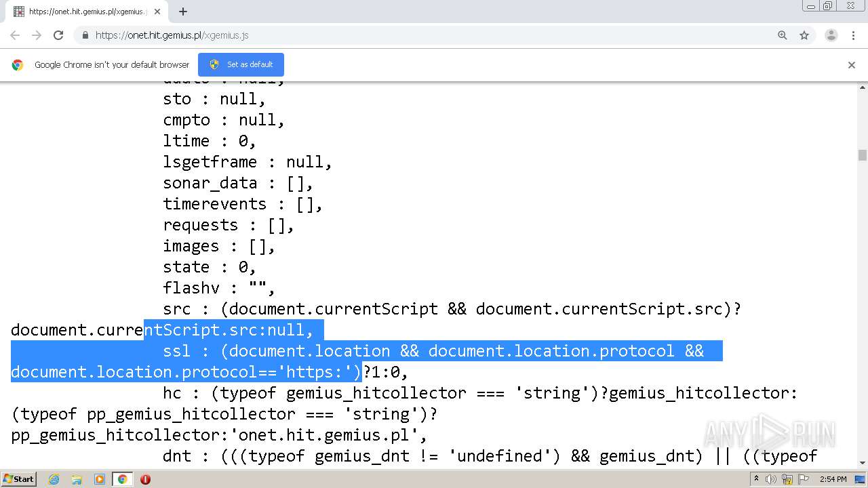Click the line 'sto : null,'
Image resolution: width=868 pixels, height=488 pixels.
point(214,99)
